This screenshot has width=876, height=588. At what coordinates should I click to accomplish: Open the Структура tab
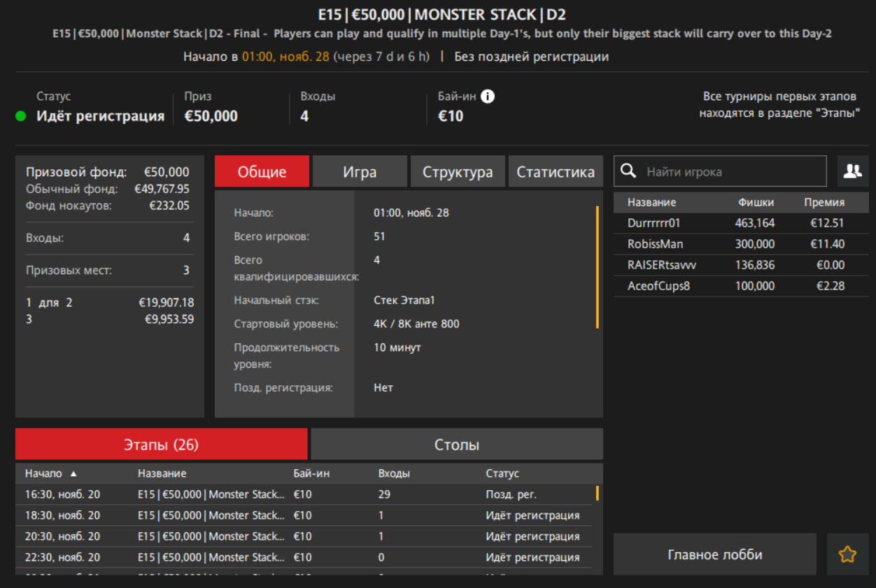tap(458, 172)
